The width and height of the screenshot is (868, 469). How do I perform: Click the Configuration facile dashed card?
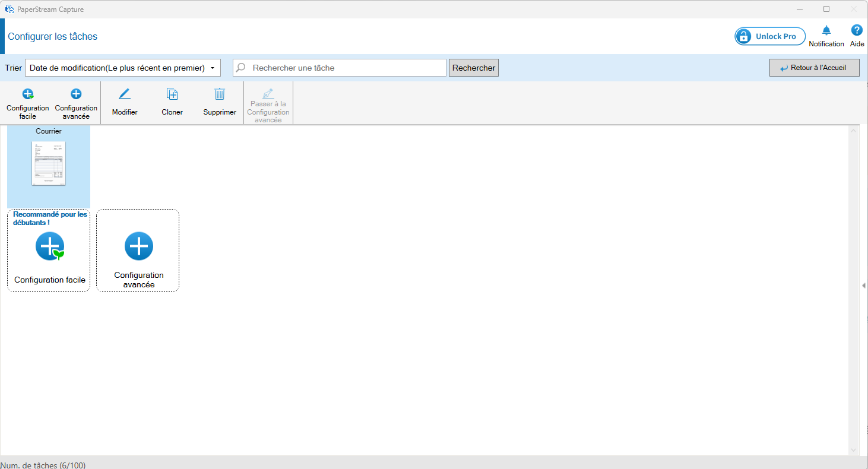[49, 251]
